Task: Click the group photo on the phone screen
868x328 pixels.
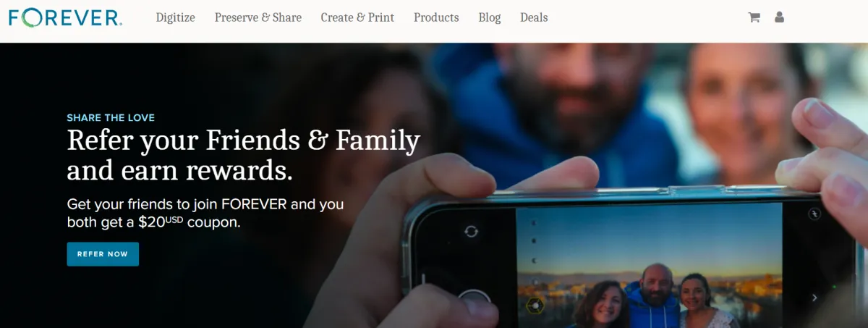Action: pyautogui.click(x=649, y=265)
